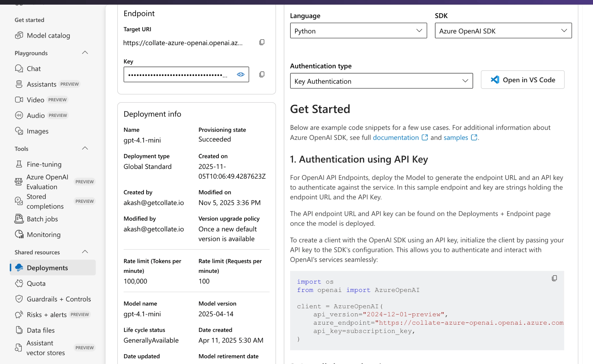Click the Fine-tuning flask icon
This screenshot has width=593, height=364.
tap(19, 164)
